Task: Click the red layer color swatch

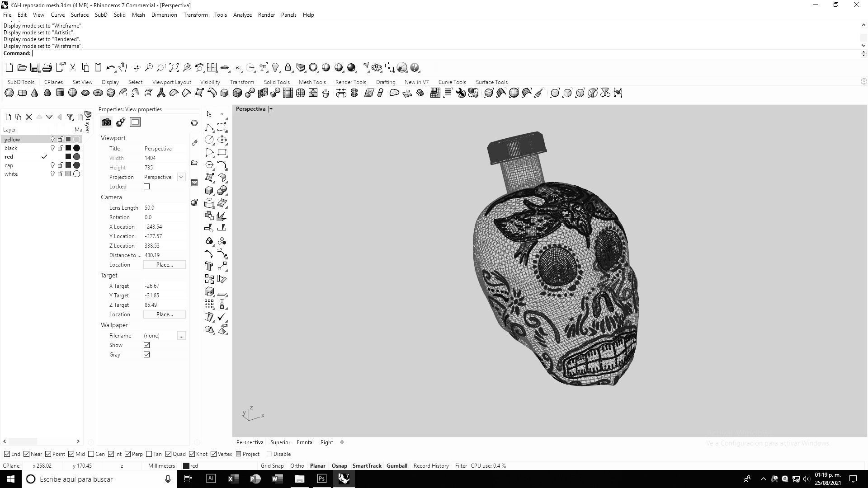Action: coord(68,157)
